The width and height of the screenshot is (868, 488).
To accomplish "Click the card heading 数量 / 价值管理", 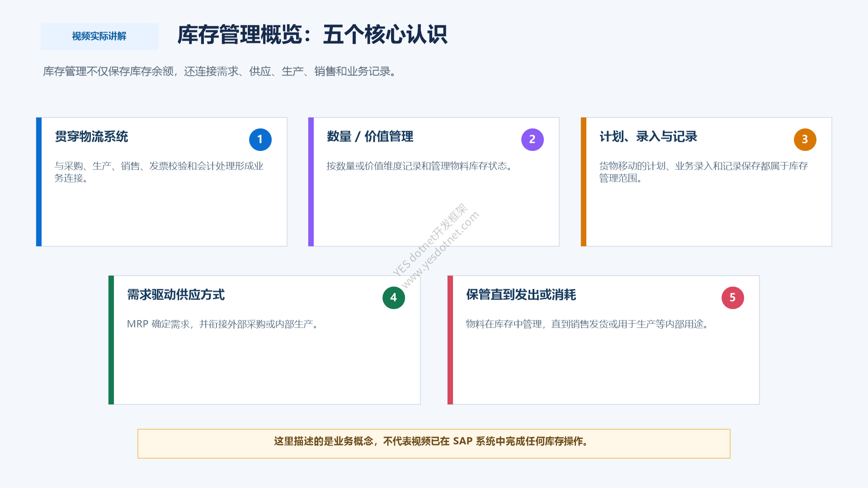I will pyautogui.click(x=370, y=136).
